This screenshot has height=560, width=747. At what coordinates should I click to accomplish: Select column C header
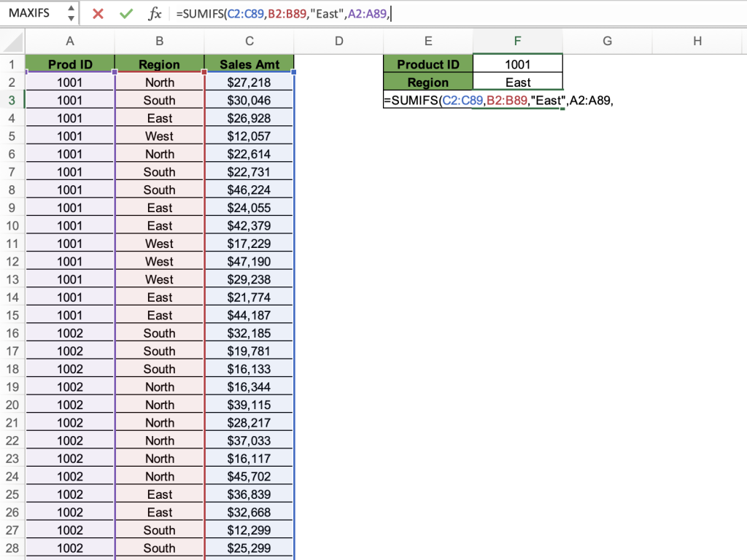(249, 42)
